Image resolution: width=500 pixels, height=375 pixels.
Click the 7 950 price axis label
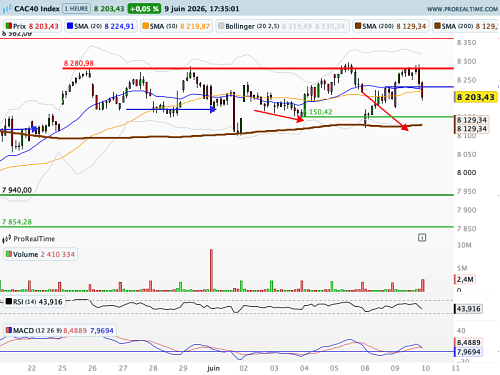tap(466, 191)
